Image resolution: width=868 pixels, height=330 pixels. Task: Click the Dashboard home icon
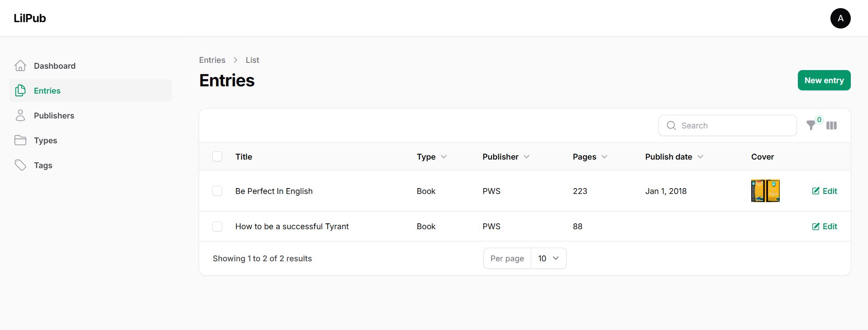(20, 66)
